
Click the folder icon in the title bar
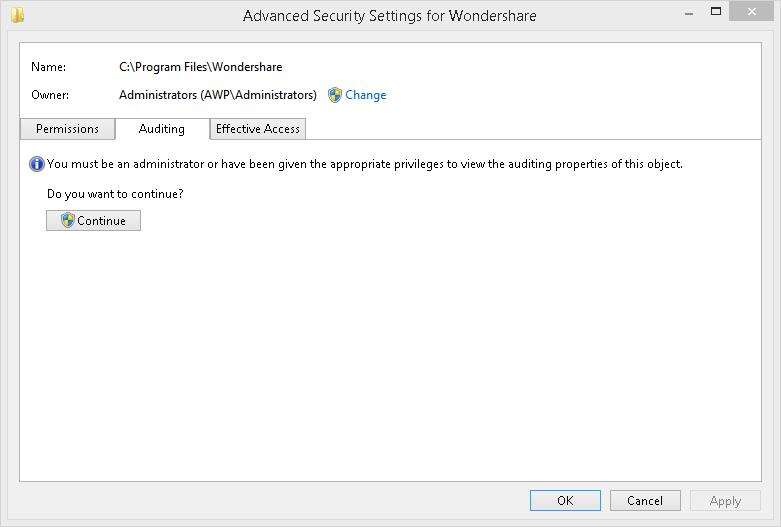17,15
